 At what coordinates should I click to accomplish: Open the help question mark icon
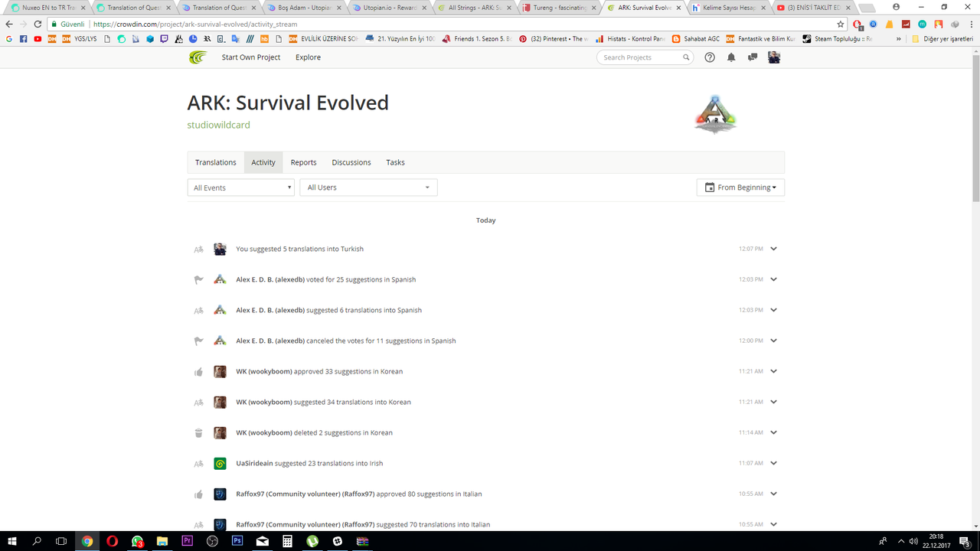[710, 57]
